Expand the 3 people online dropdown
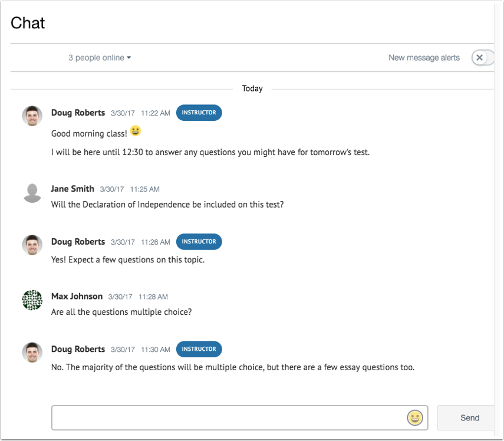Viewport: 504px width, 441px height. pos(100,58)
